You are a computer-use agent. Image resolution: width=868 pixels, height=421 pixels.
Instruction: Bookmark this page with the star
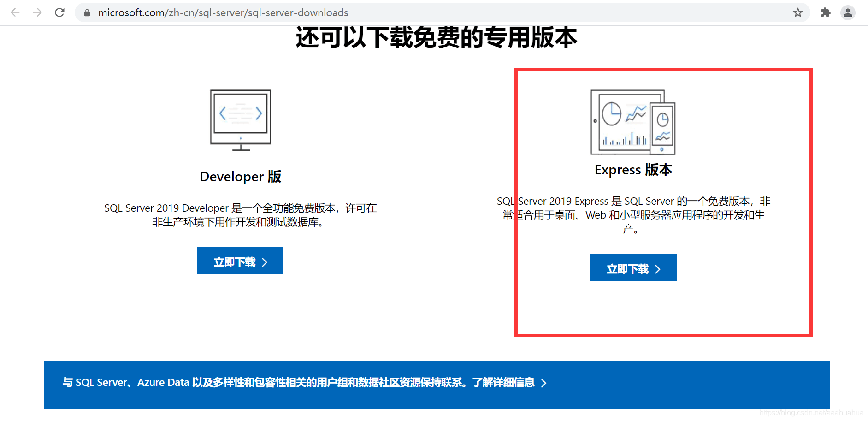coord(798,12)
